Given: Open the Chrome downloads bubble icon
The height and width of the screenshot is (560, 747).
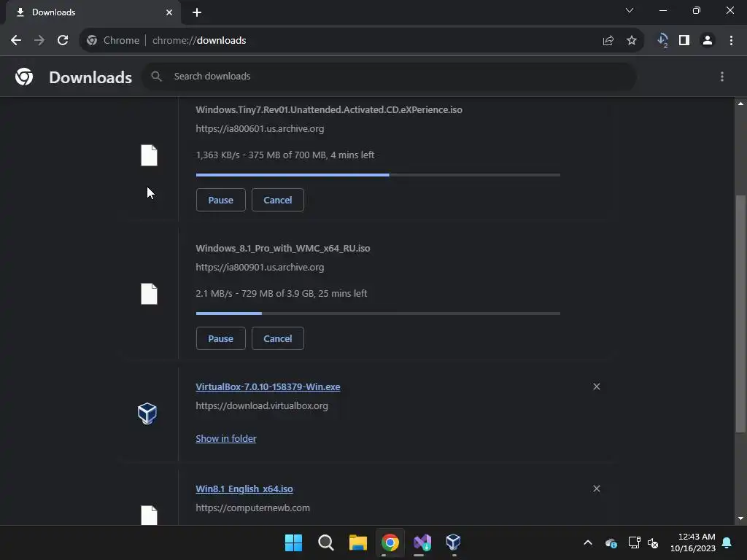Looking at the screenshot, I should [x=662, y=41].
